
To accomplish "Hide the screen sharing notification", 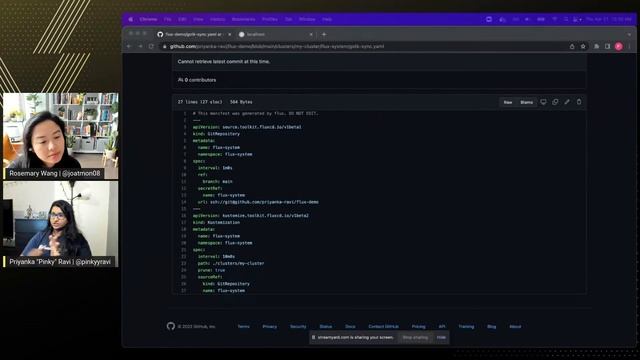I will 441,338.
